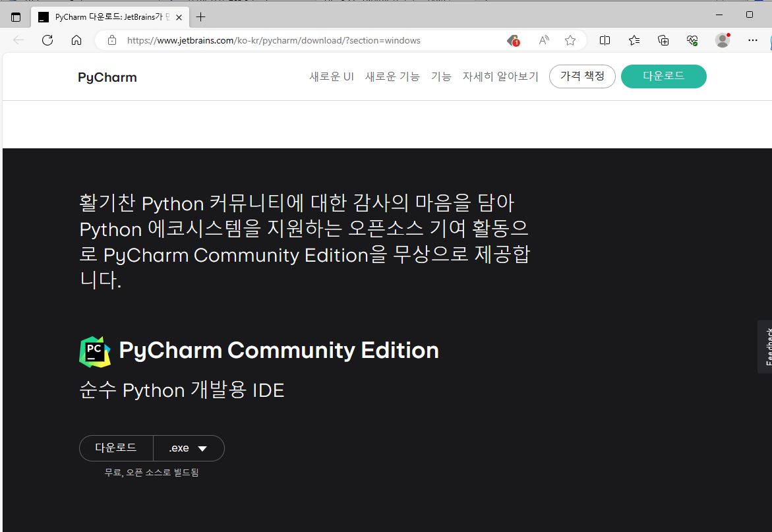
Task: Open Collections panel
Action: coord(663,40)
